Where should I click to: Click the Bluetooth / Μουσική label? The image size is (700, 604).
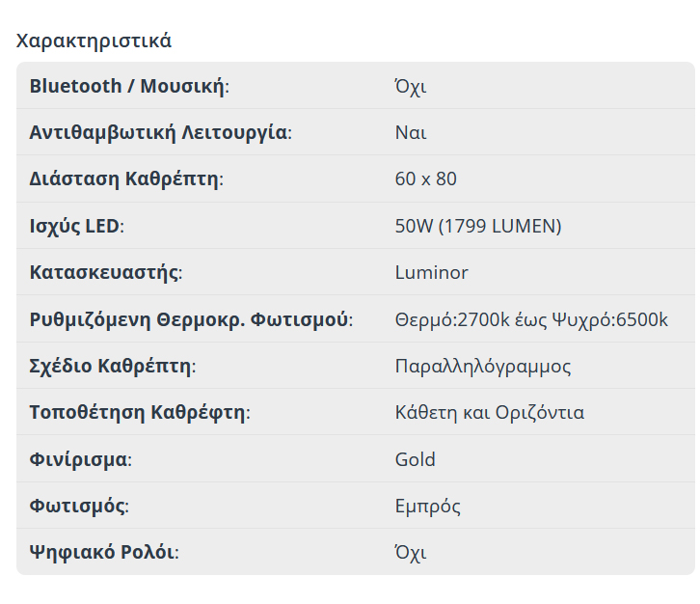[129, 86]
